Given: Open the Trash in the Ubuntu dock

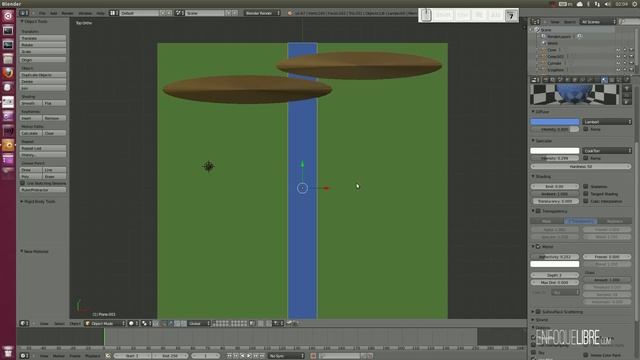Looking at the screenshot, I should [x=8, y=351].
